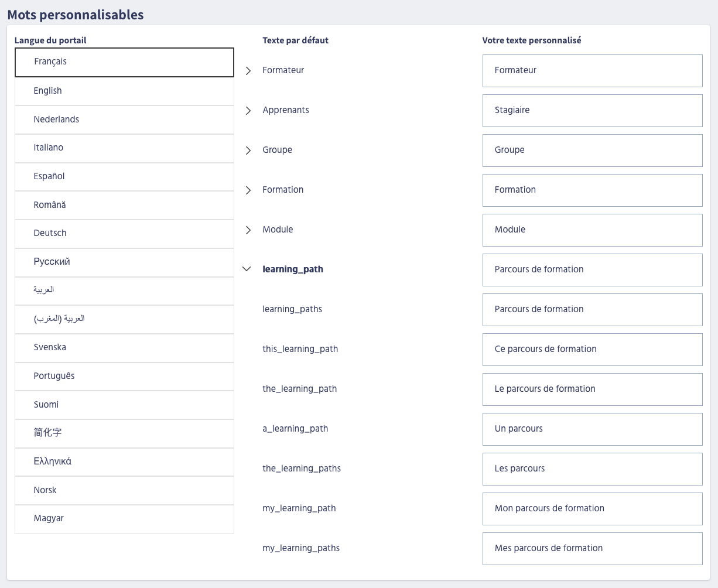
Task: Collapse the learning_path section chevron
Action: [247, 269]
